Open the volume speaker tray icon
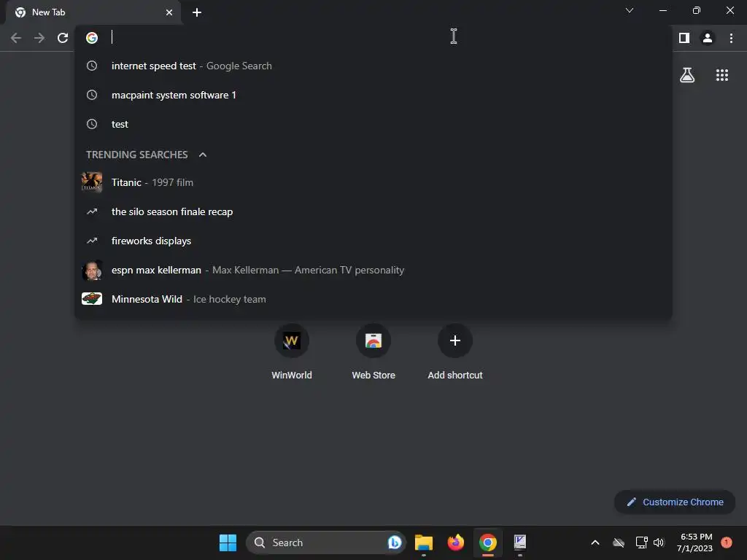The width and height of the screenshot is (747, 560). pos(659,542)
